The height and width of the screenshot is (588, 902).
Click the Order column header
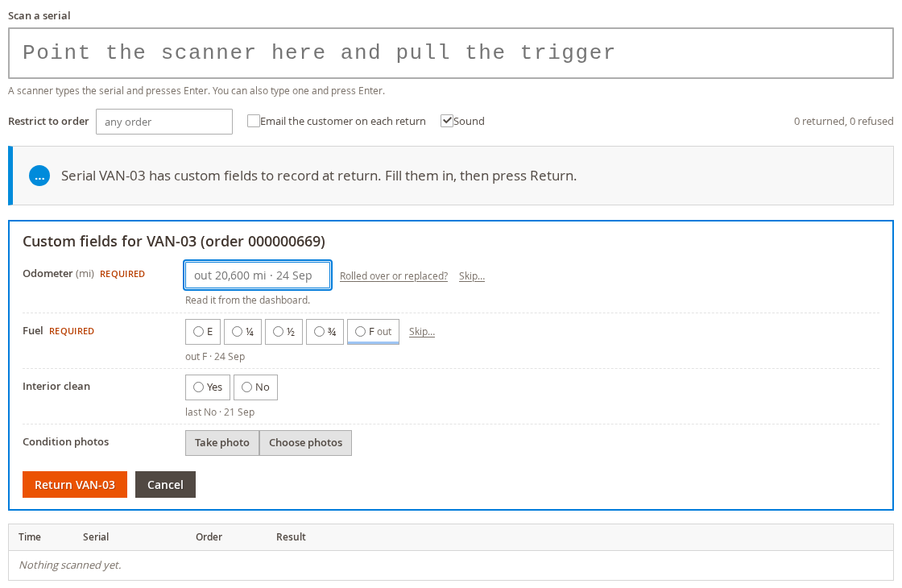[209, 536]
